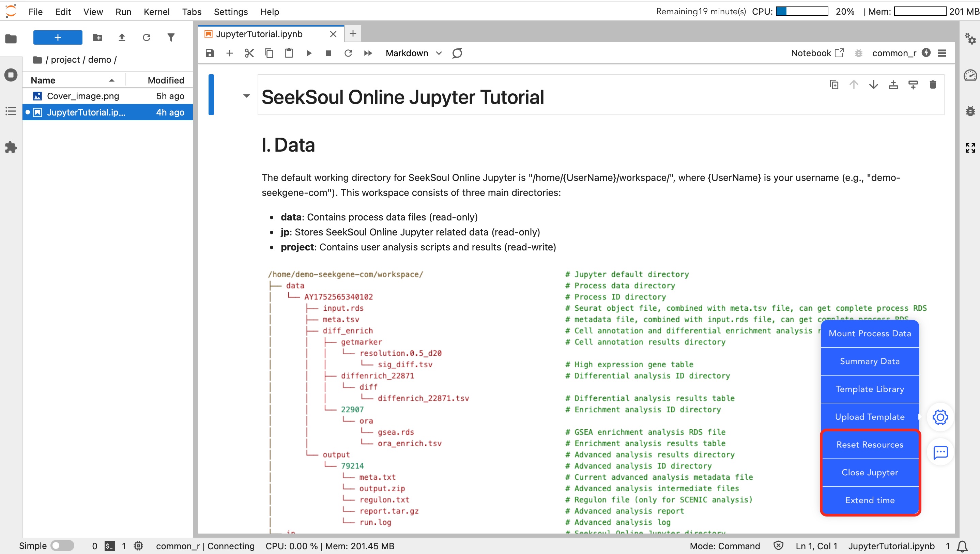Open Cover_image.png in the file browser

(x=83, y=96)
